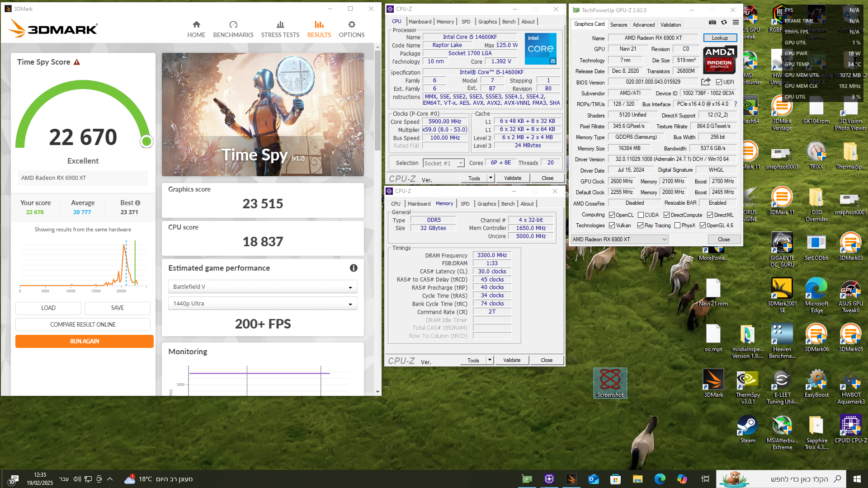The width and height of the screenshot is (868, 488).
Task: Open the 3DMark HOME section
Action: [x=196, y=29]
